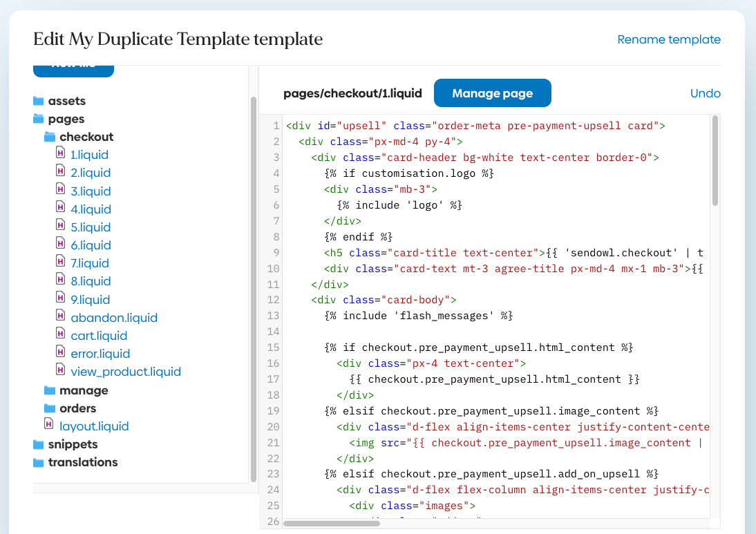
Task: Click the file icon beside 7.liquid
Action: pos(60,262)
